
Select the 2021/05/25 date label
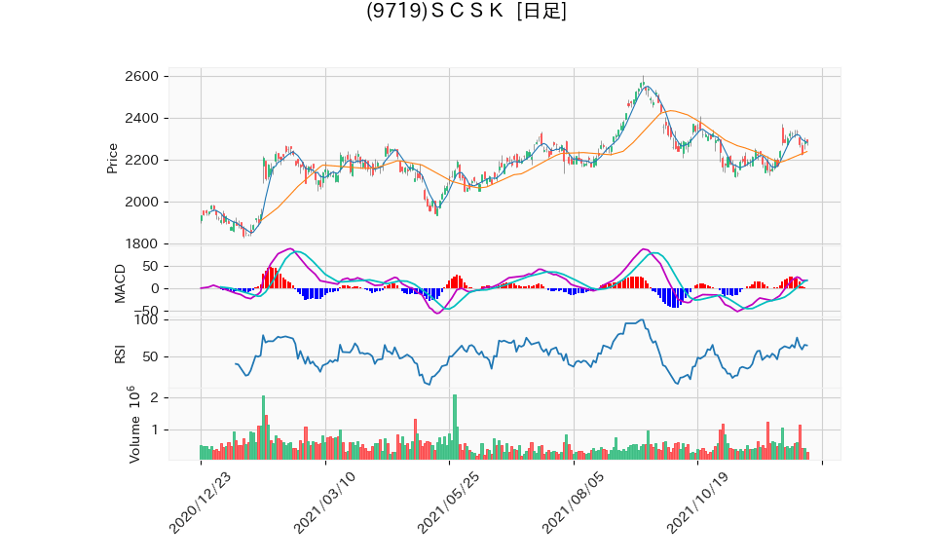pyautogui.click(x=448, y=503)
